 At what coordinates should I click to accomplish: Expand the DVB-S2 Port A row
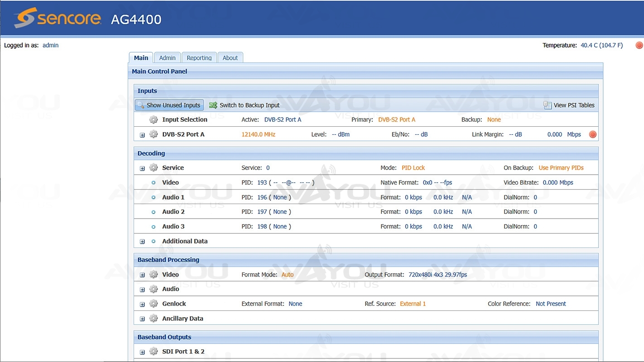coord(142,135)
